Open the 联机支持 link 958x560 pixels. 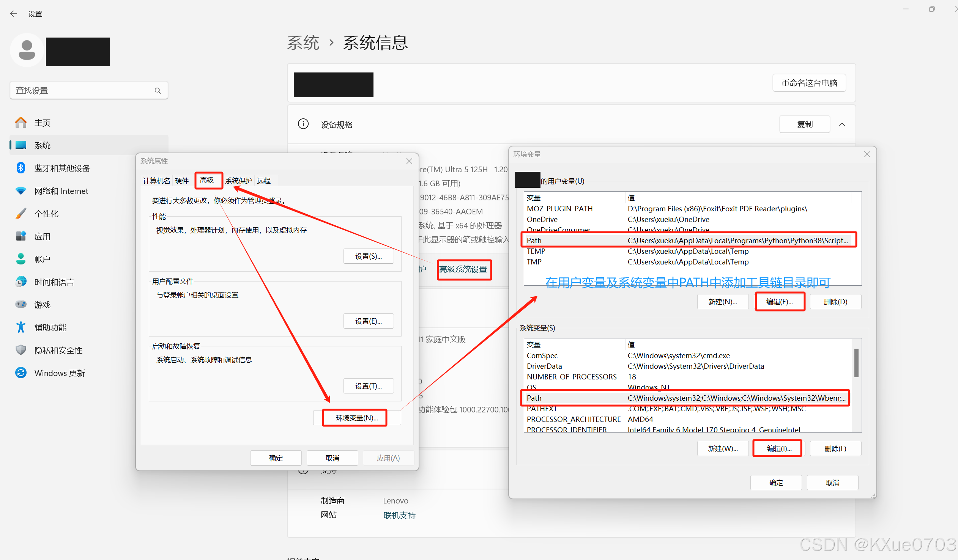tap(399, 515)
